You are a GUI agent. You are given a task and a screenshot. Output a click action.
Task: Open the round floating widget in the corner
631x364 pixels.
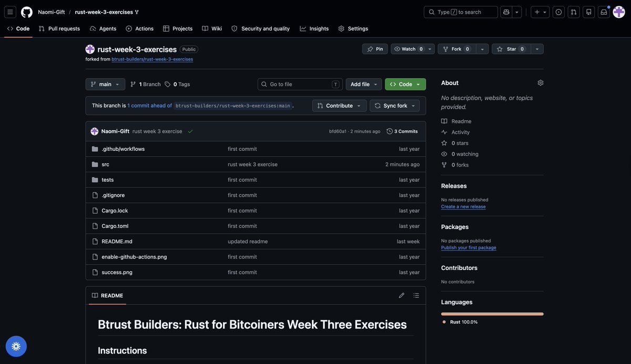pos(16,347)
